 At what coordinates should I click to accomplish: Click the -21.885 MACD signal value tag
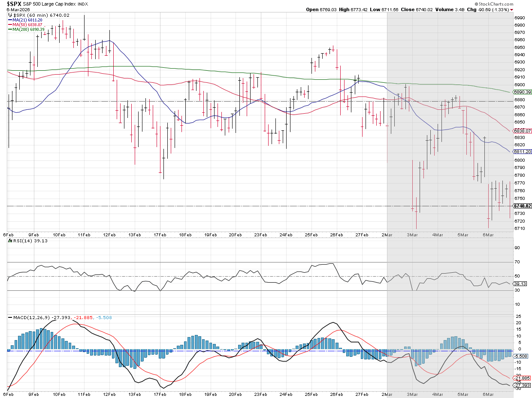(x=523, y=378)
